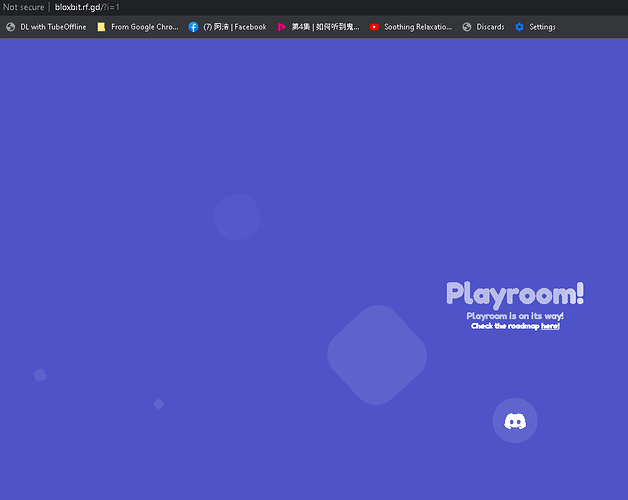Click the Settings gear bookmark
This screenshot has height=500, width=628.
point(519,27)
